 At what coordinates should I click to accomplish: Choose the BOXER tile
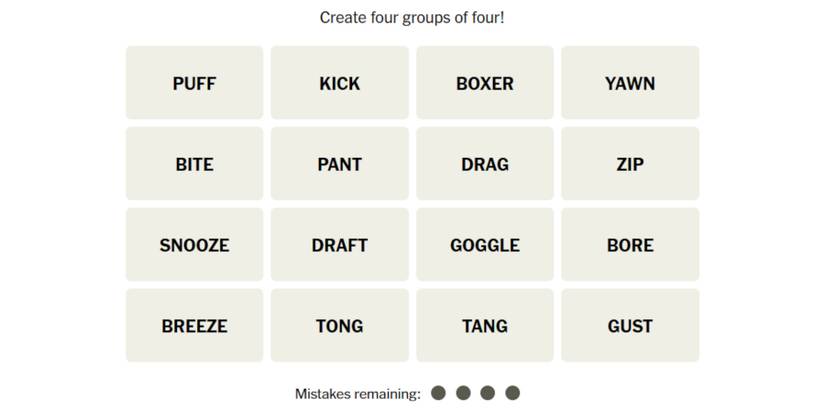(485, 83)
